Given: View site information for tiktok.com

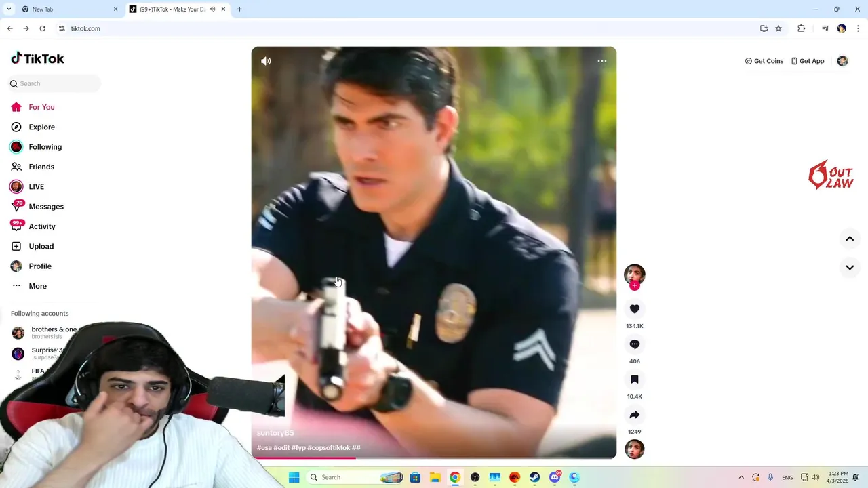Looking at the screenshot, I should coord(62,28).
